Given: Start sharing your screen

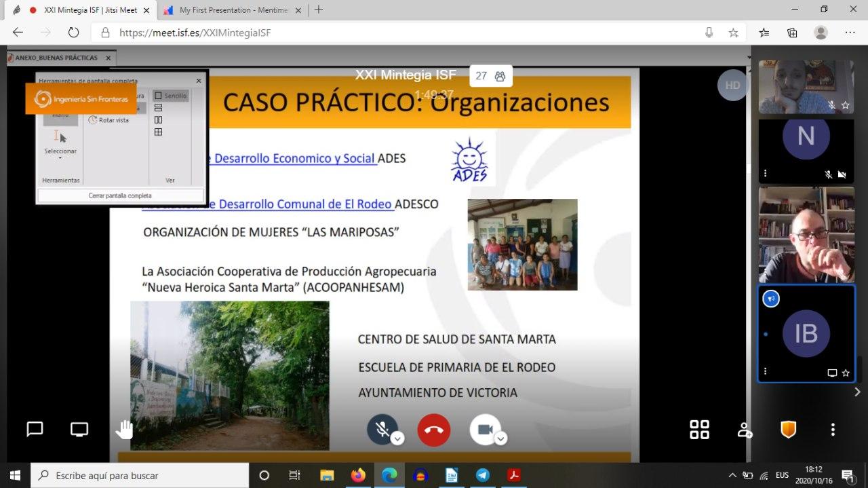Looking at the screenshot, I should pos(79,429).
